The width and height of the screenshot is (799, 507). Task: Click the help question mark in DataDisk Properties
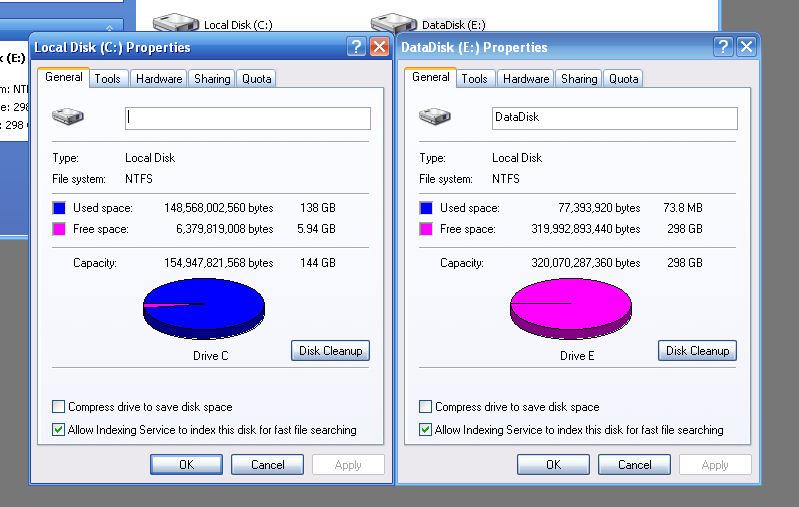tap(723, 47)
